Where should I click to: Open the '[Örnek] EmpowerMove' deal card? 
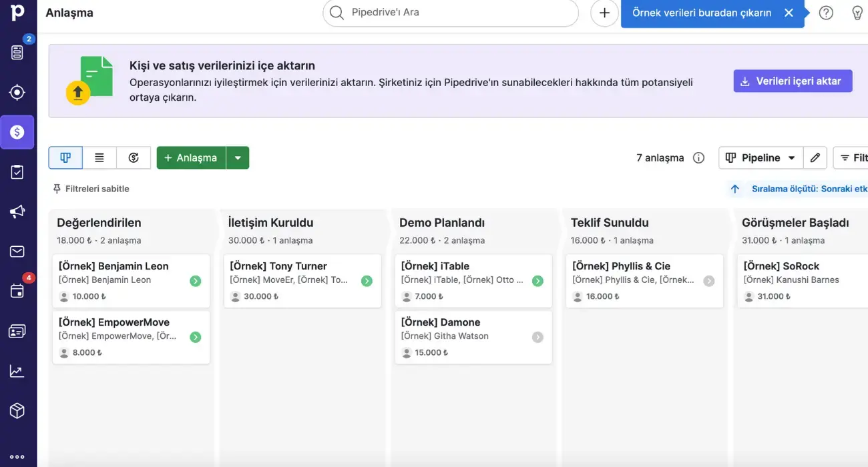[x=131, y=337]
